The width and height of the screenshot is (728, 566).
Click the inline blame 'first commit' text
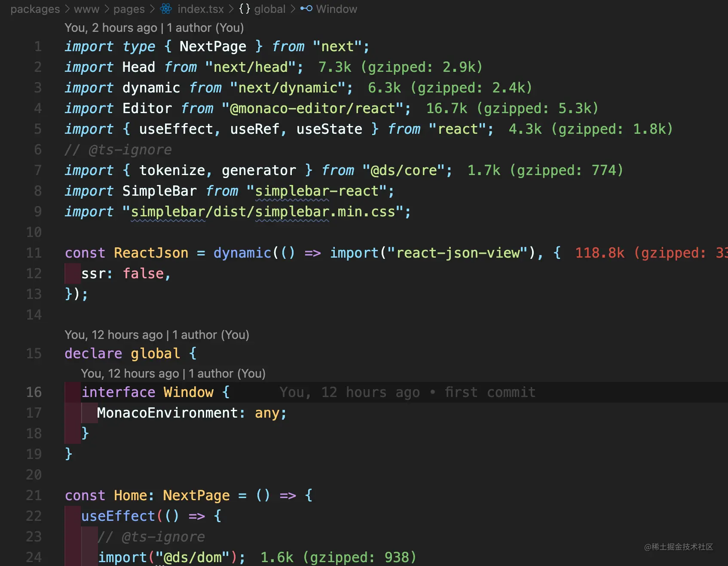point(489,392)
